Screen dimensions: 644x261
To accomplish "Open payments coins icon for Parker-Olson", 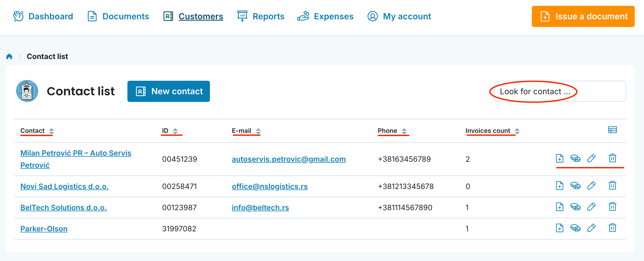I will click(575, 228).
